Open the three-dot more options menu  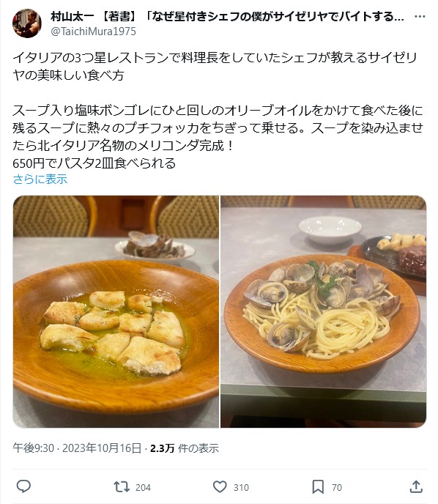420,16
